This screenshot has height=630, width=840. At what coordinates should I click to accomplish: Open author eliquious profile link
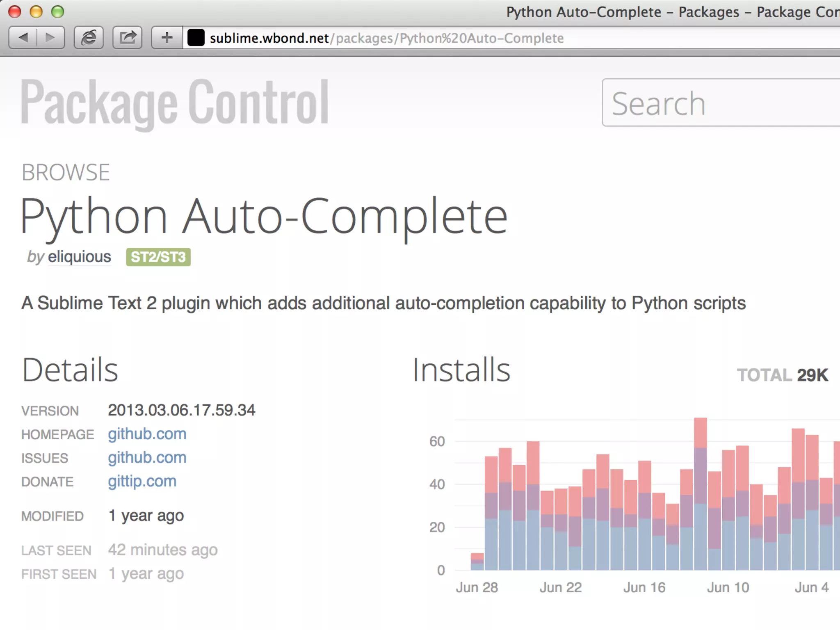point(80,257)
